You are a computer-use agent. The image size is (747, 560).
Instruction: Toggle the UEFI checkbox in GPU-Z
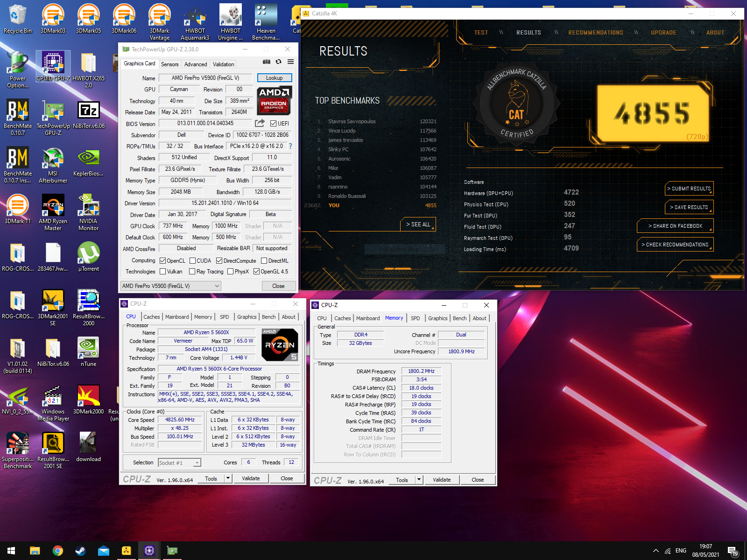pyautogui.click(x=274, y=124)
